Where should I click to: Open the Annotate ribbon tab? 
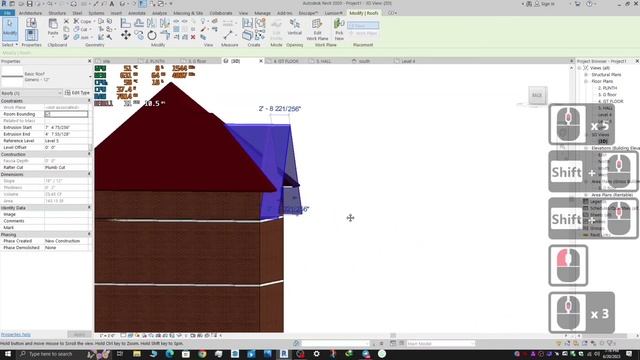coord(137,13)
